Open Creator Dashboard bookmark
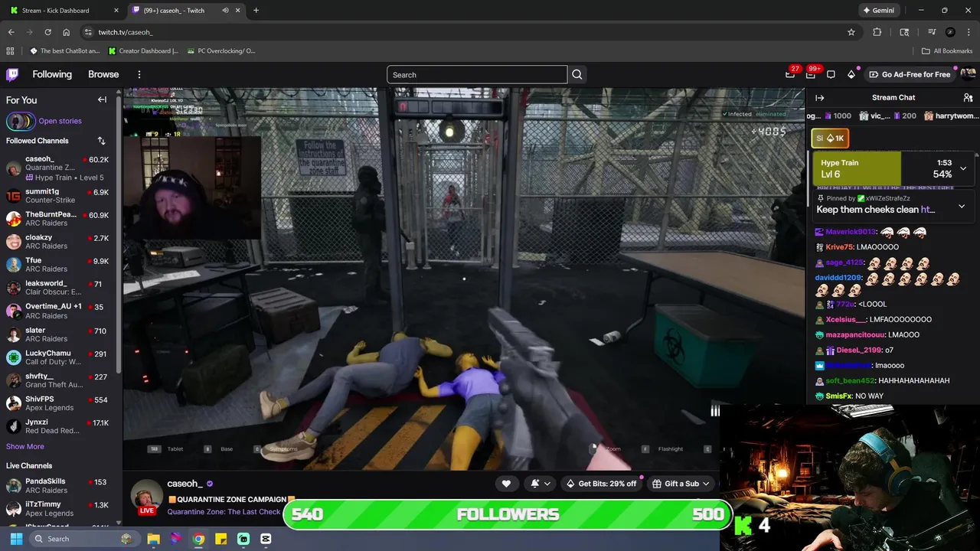 click(143, 51)
